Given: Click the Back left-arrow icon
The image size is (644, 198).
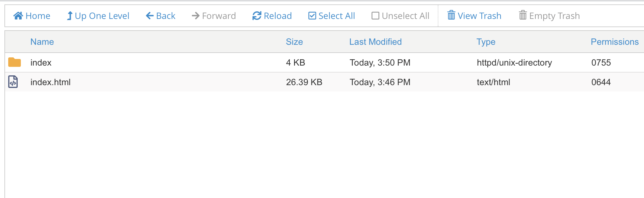Looking at the screenshot, I should tap(150, 15).
